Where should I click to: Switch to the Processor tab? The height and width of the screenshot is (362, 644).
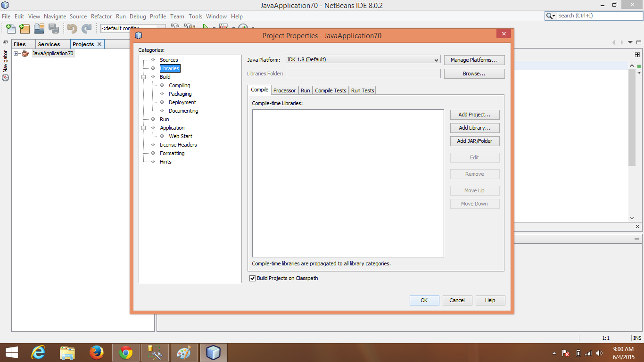point(284,90)
